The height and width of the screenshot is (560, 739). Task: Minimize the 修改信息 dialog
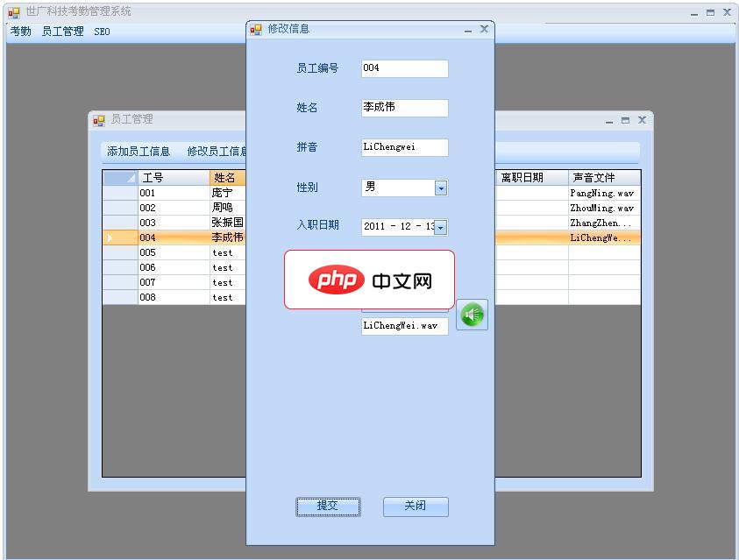468,30
